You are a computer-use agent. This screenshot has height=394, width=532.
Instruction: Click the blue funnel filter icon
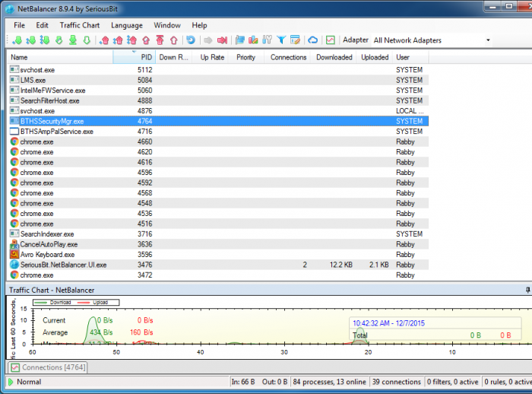(x=280, y=40)
